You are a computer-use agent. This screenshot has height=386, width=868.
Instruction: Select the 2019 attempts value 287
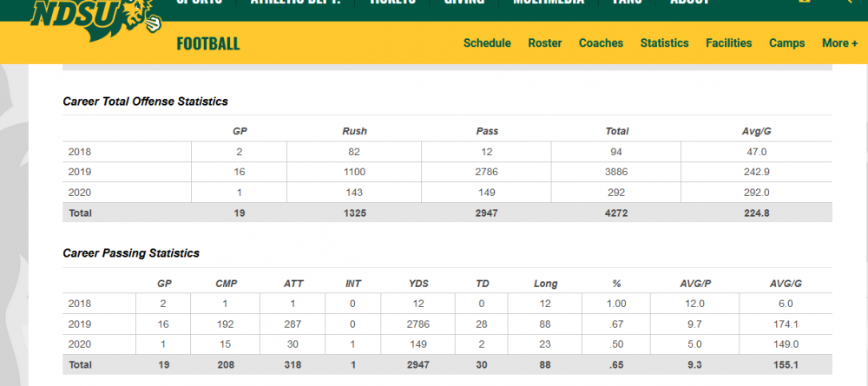click(293, 324)
